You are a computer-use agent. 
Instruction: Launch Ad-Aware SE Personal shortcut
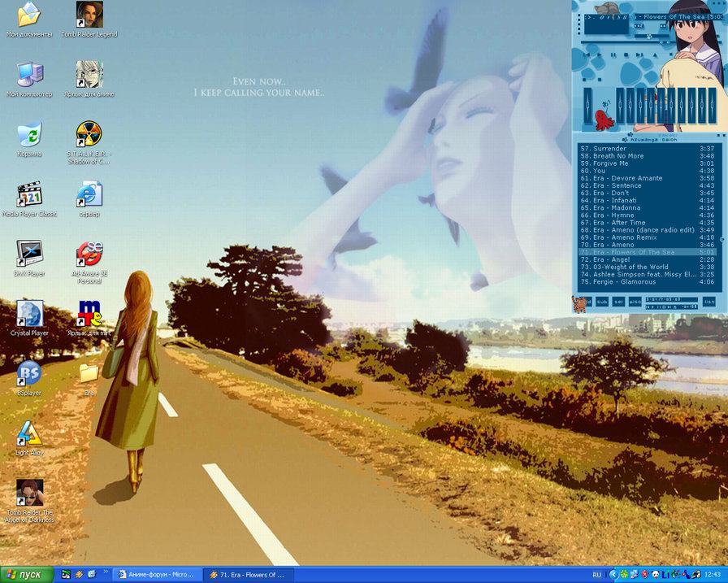click(x=89, y=263)
